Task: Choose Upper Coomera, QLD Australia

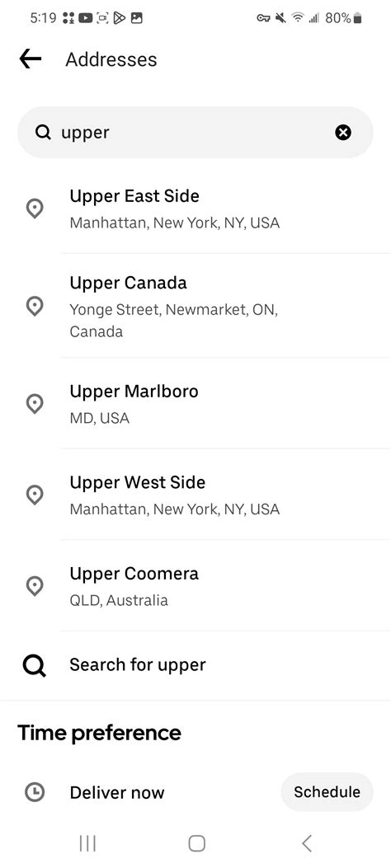Action: point(195,586)
